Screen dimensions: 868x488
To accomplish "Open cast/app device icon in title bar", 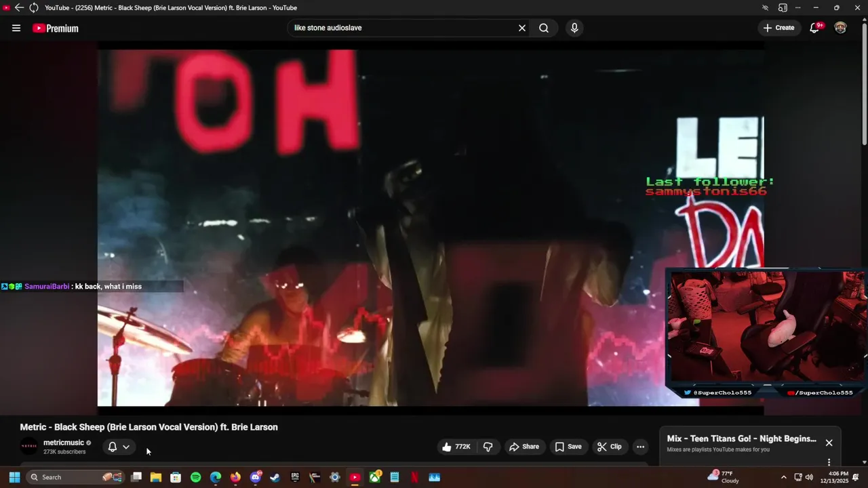I will (x=783, y=7).
